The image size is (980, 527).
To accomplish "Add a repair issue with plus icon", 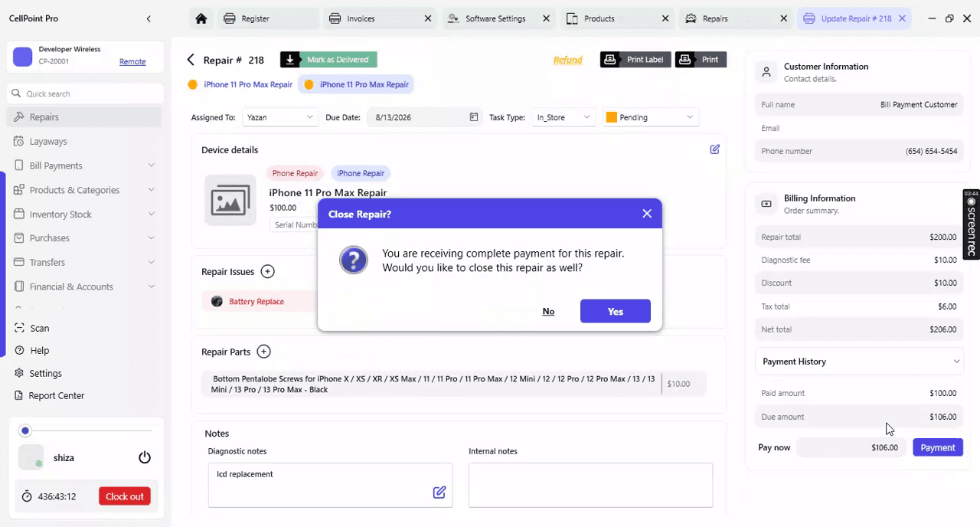I will click(267, 271).
